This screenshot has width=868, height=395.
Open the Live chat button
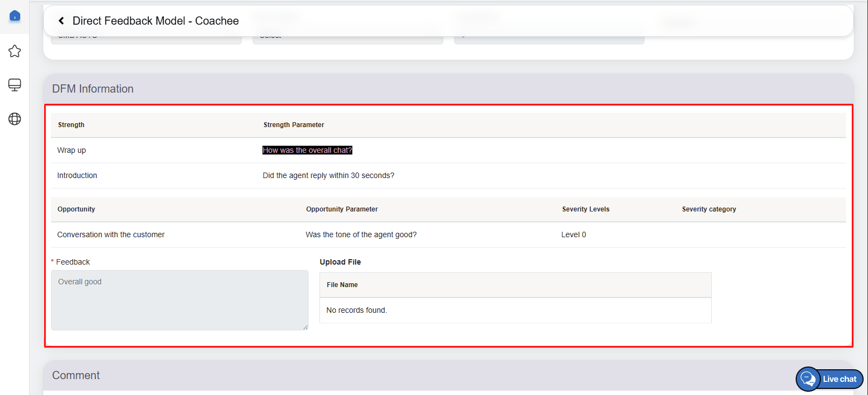click(830, 379)
